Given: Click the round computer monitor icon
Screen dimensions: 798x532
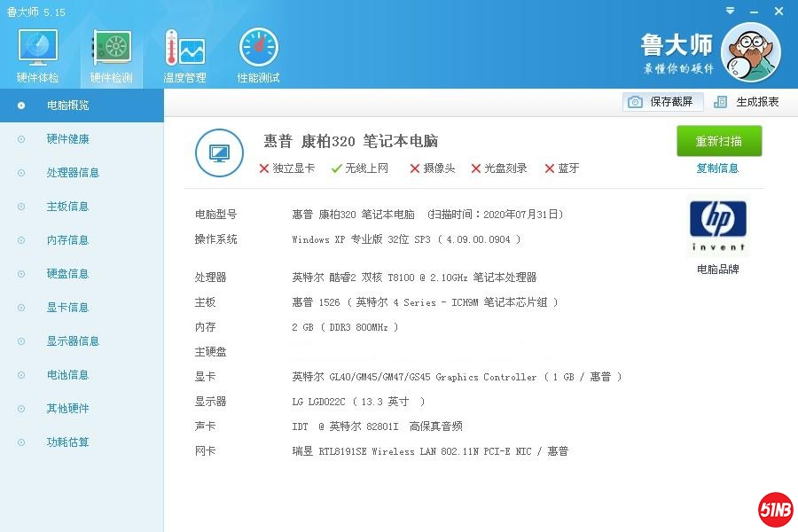Looking at the screenshot, I should coord(219,153).
